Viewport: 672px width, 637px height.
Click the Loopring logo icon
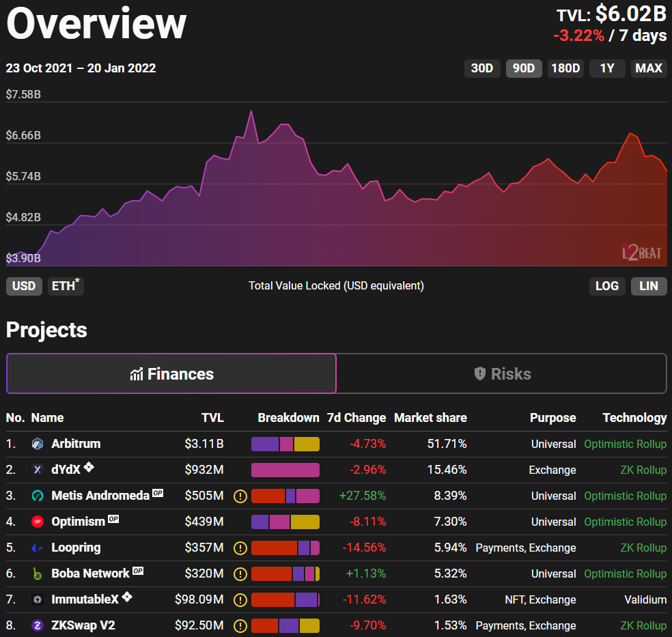click(38, 548)
